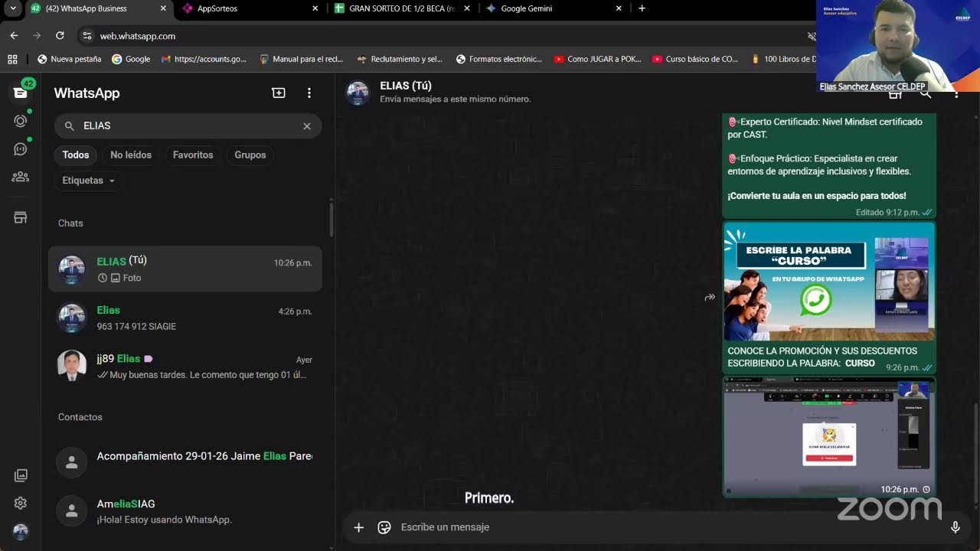980x551 pixels.
Task: Open WhatsApp three-dot menu above chat list
Action: pos(309,93)
